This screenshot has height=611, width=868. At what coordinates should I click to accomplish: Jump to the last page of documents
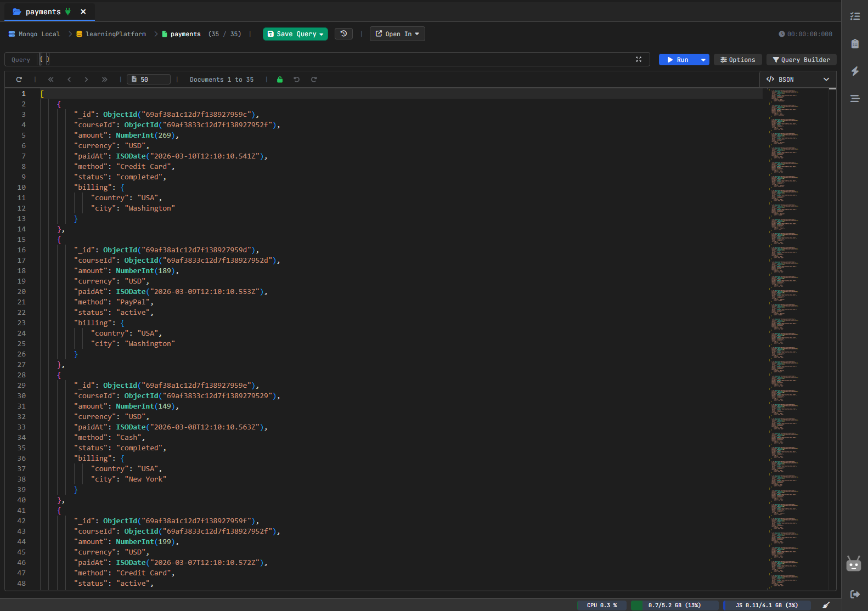[104, 80]
